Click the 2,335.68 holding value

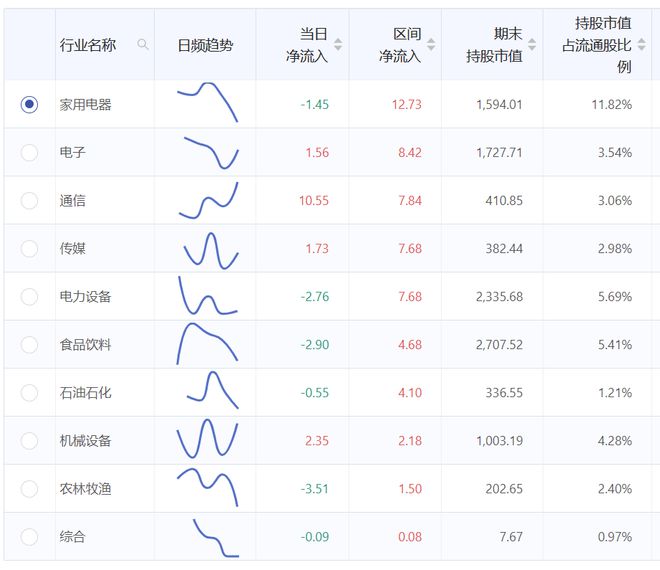[x=499, y=296]
